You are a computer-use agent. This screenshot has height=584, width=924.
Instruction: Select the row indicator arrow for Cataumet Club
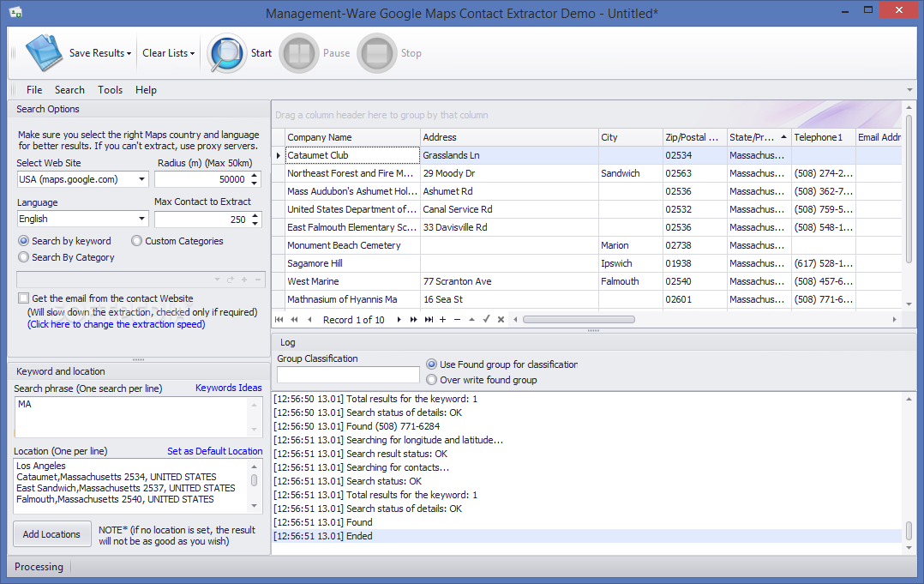pos(278,155)
